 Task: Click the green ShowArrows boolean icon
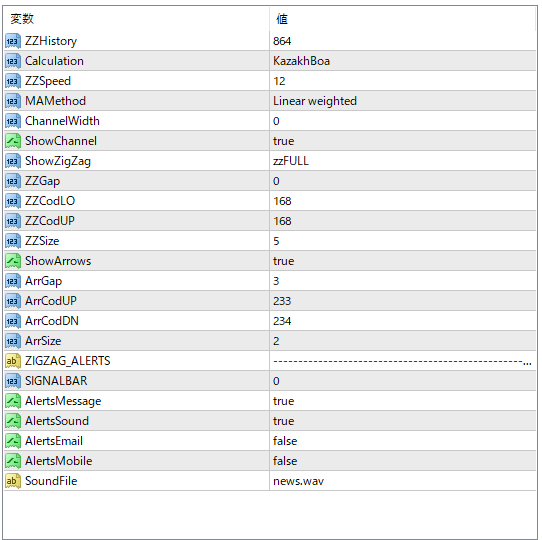(13, 261)
